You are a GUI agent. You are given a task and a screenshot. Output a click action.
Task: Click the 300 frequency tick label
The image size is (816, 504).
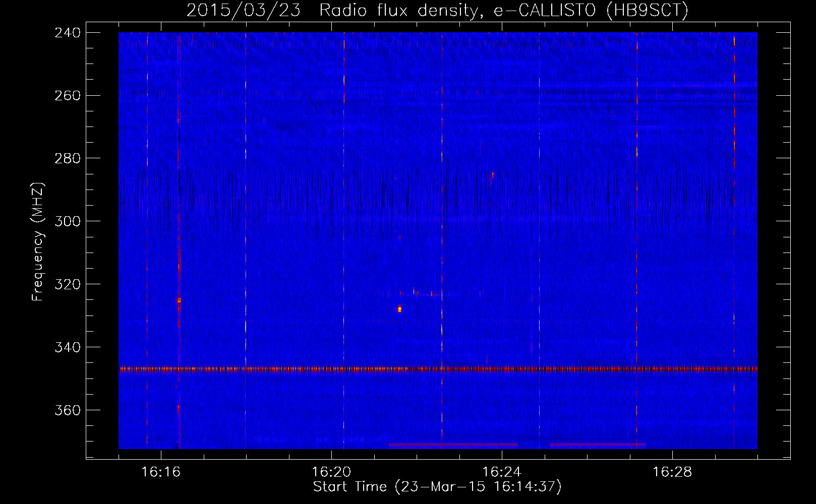[x=68, y=222]
